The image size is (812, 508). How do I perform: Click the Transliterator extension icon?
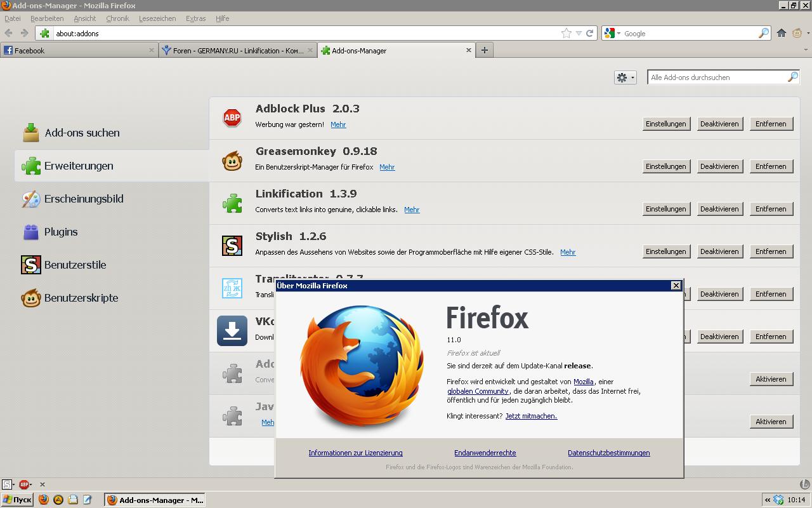[232, 288]
